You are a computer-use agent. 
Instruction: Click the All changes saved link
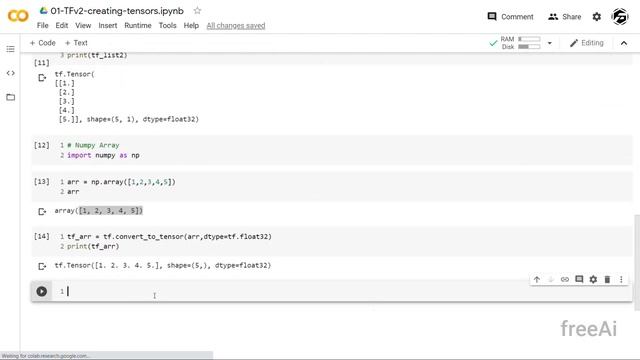(x=236, y=26)
